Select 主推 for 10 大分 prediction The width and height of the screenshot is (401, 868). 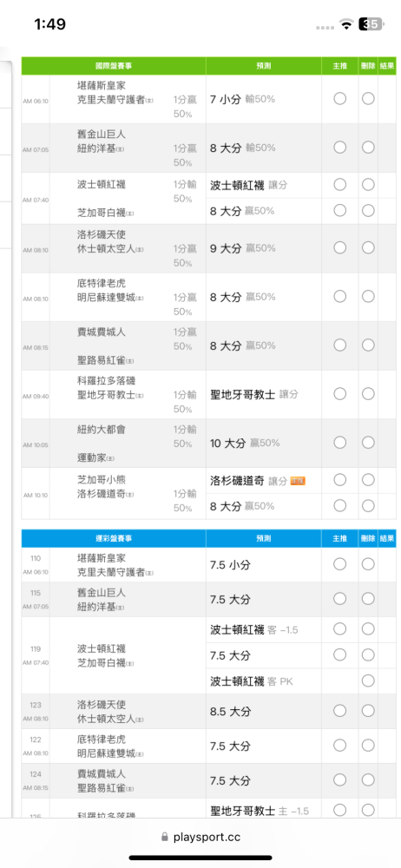(x=340, y=443)
